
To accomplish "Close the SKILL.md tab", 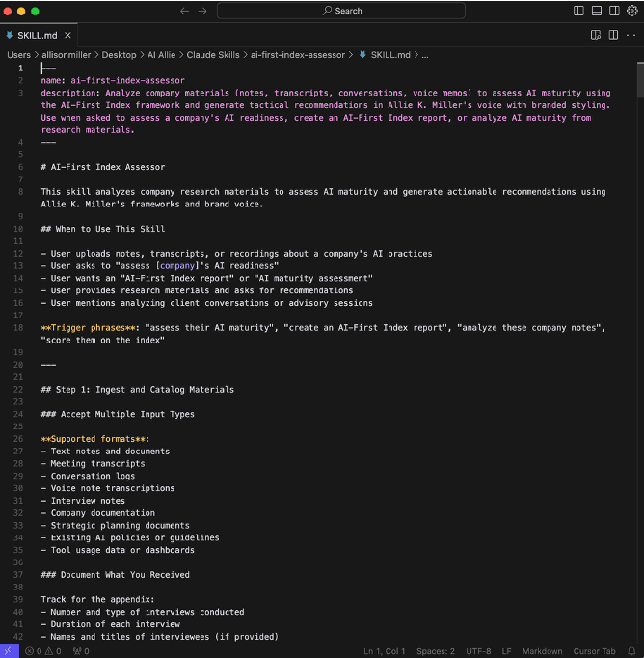I will coord(67,36).
